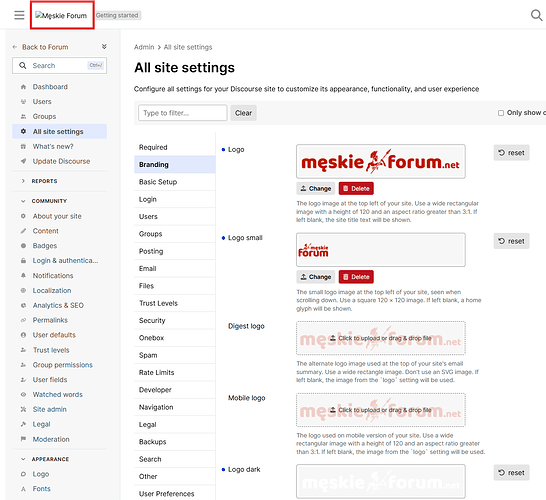Open the Backups settings category
The image size is (546, 500).
[174, 442]
